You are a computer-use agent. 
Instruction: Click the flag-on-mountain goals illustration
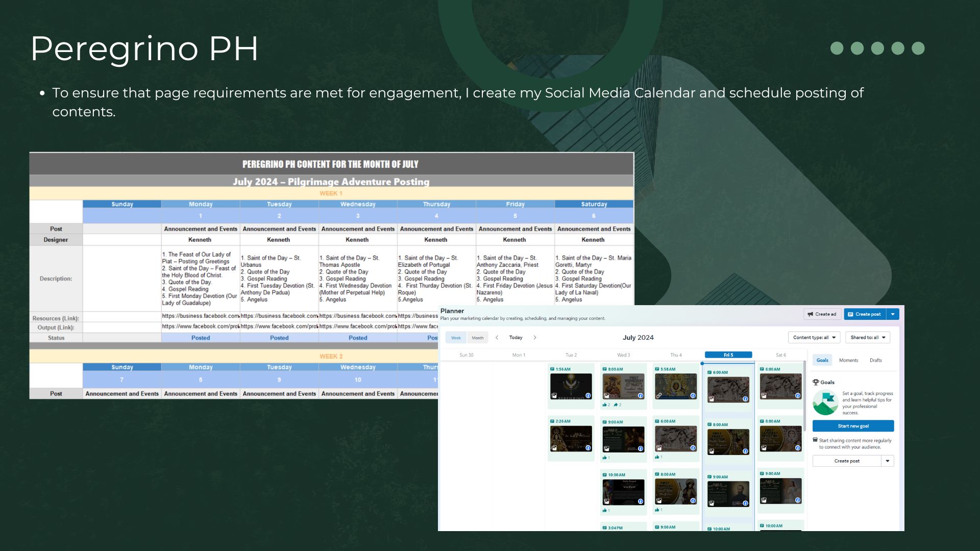point(825,403)
